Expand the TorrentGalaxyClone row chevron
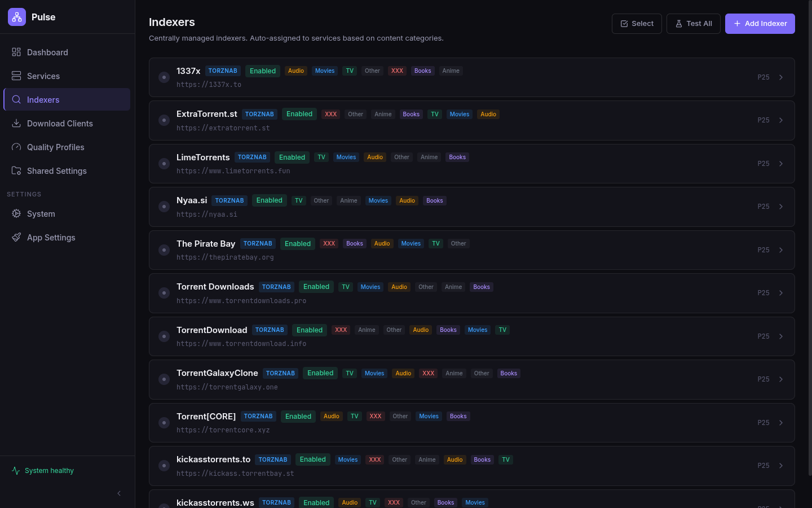The image size is (812, 508). coord(781,379)
